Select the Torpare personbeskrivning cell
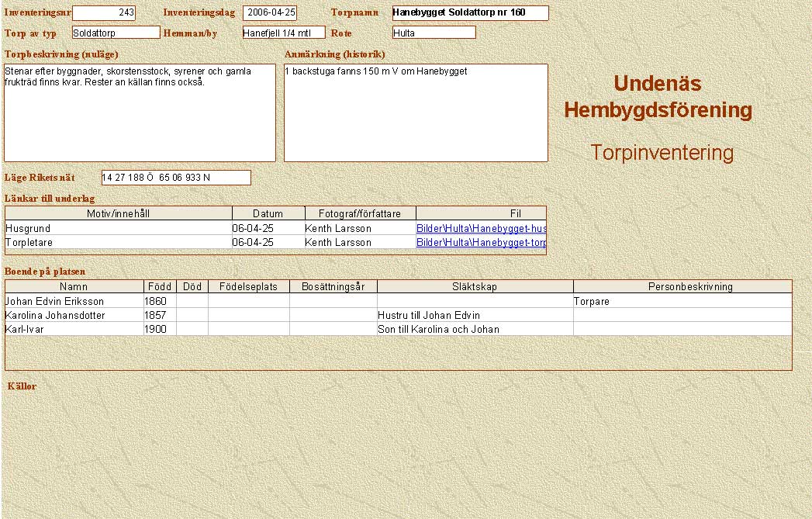This screenshot has height=519, width=812. click(x=682, y=301)
